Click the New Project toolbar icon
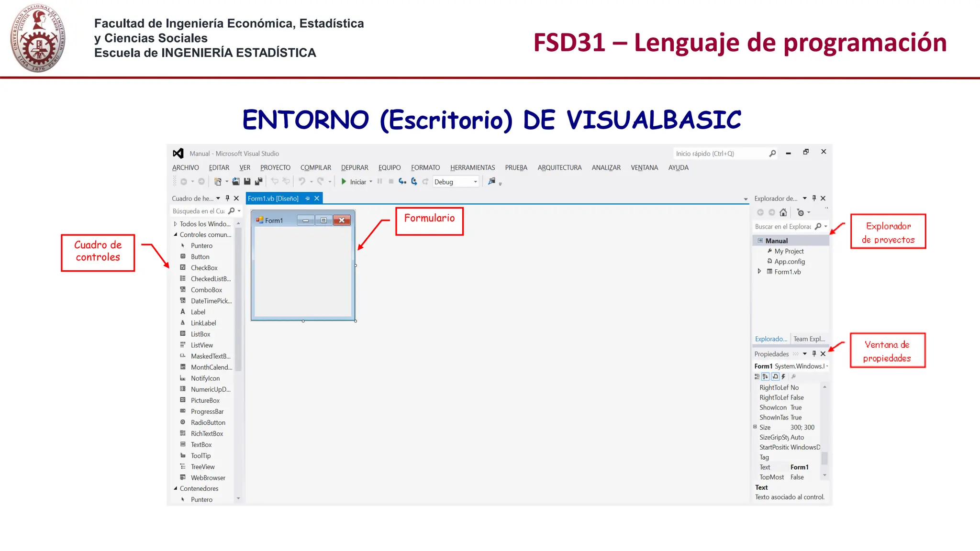Screen dimensions: 980x551 (218, 182)
